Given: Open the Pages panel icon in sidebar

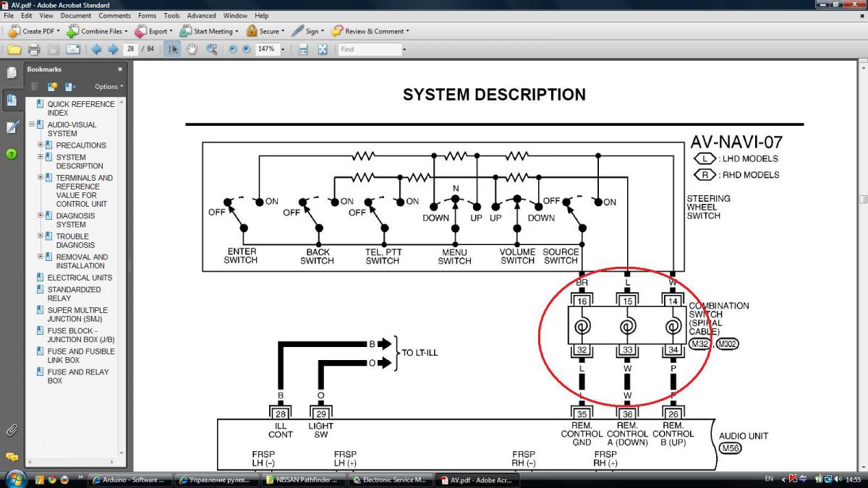Looking at the screenshot, I should point(12,73).
